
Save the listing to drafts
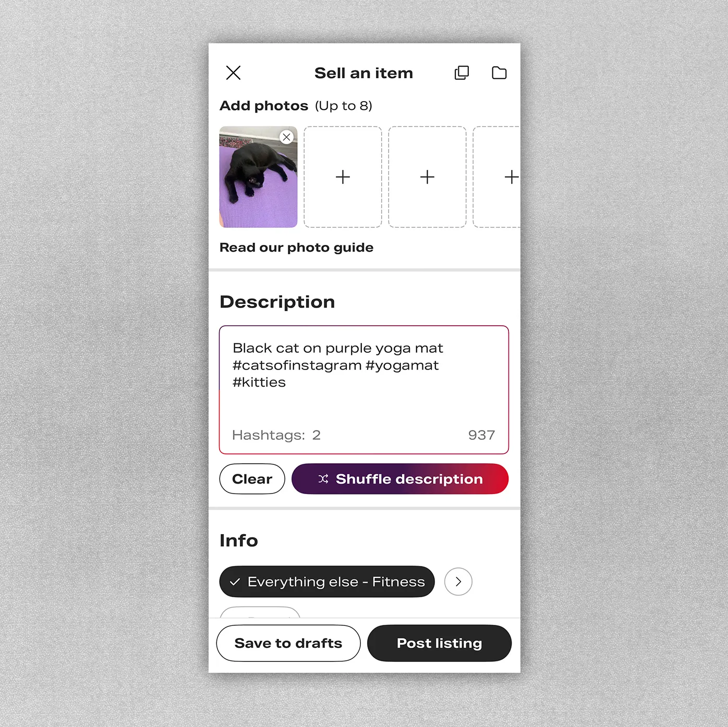click(288, 643)
